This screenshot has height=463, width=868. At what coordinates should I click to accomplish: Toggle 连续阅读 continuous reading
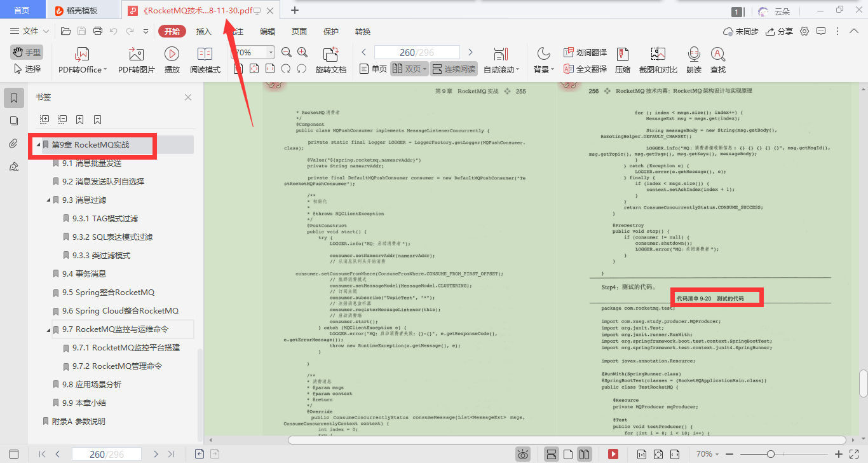454,69
